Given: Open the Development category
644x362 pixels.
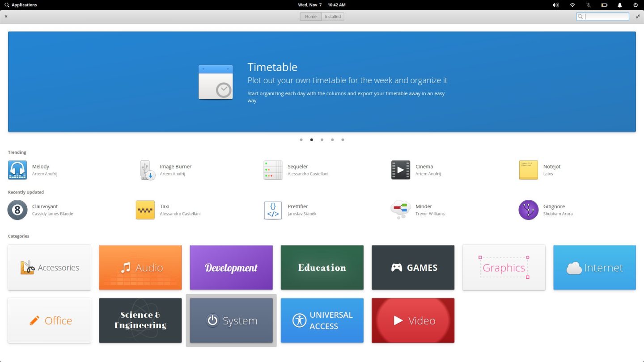Looking at the screenshot, I should point(231,267).
